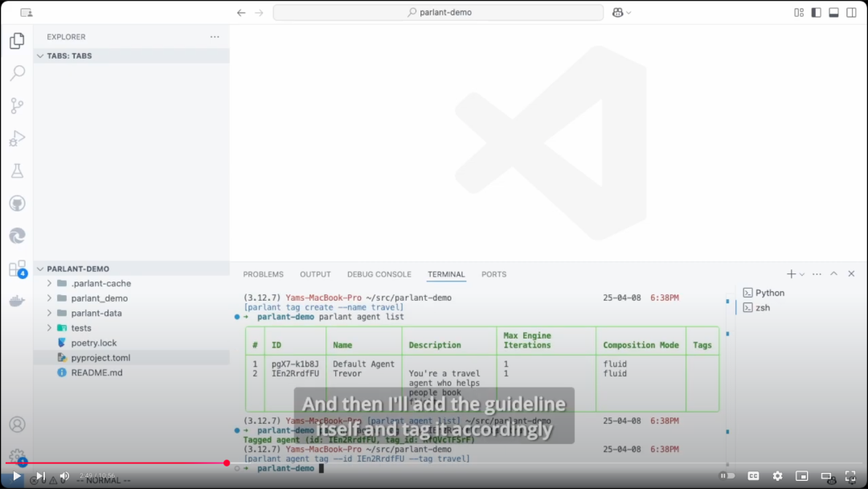Viewport: 868px width, 489px height.
Task: Toggle video autoplay switch
Action: click(x=727, y=475)
